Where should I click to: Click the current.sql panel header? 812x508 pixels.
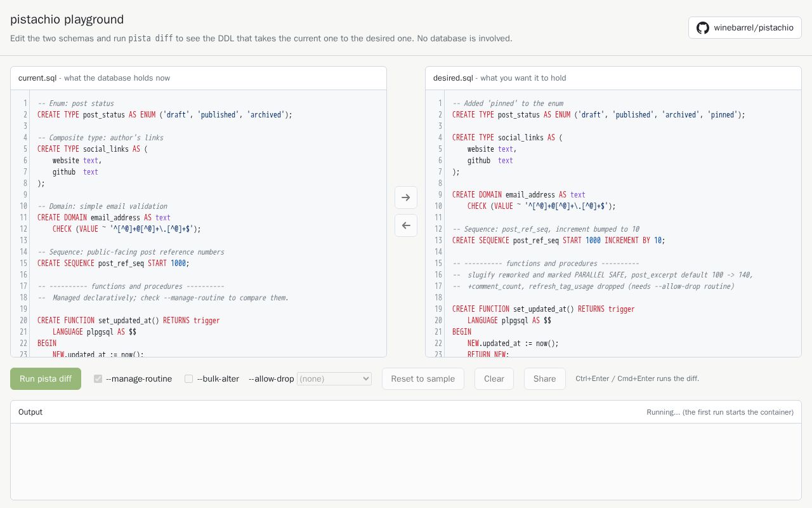(199, 78)
